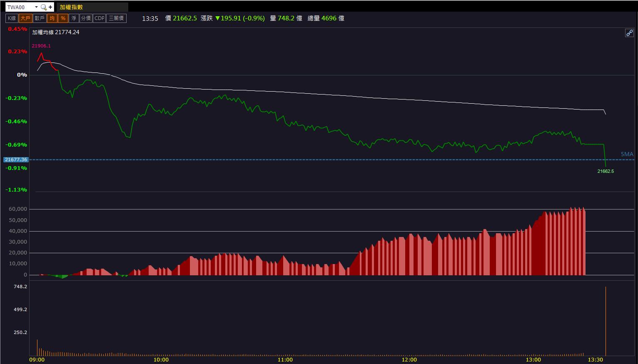
Task: Switch to K線 chart mode
Action: tap(11, 18)
